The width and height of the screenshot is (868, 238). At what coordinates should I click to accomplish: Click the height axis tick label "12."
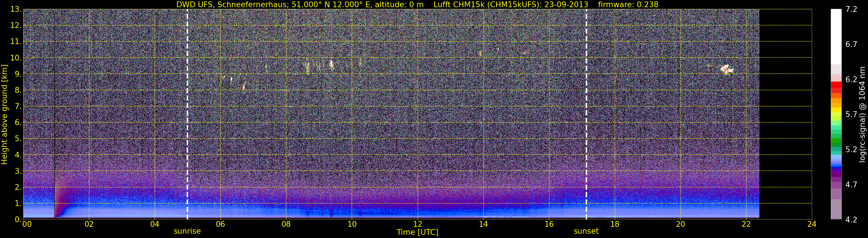click(x=16, y=26)
